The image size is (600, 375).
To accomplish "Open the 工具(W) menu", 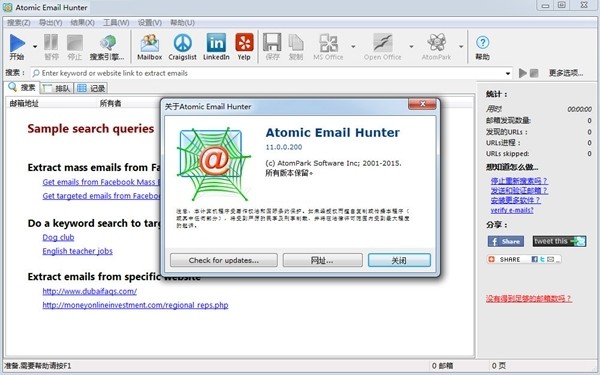I will pyautogui.click(x=116, y=23).
